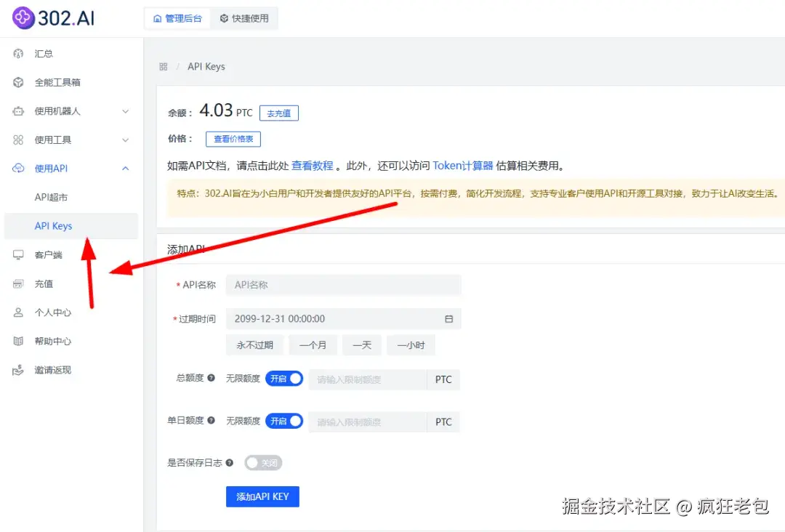Open the 过期时间 date picker calendar

pos(448,318)
